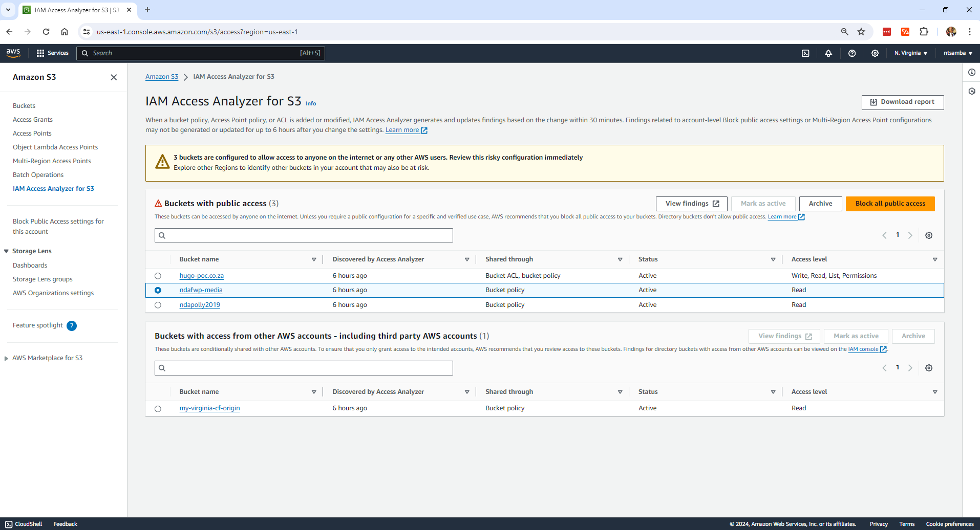The height and width of the screenshot is (530, 980).
Task: Open the Services grid menu
Action: [x=52, y=53]
